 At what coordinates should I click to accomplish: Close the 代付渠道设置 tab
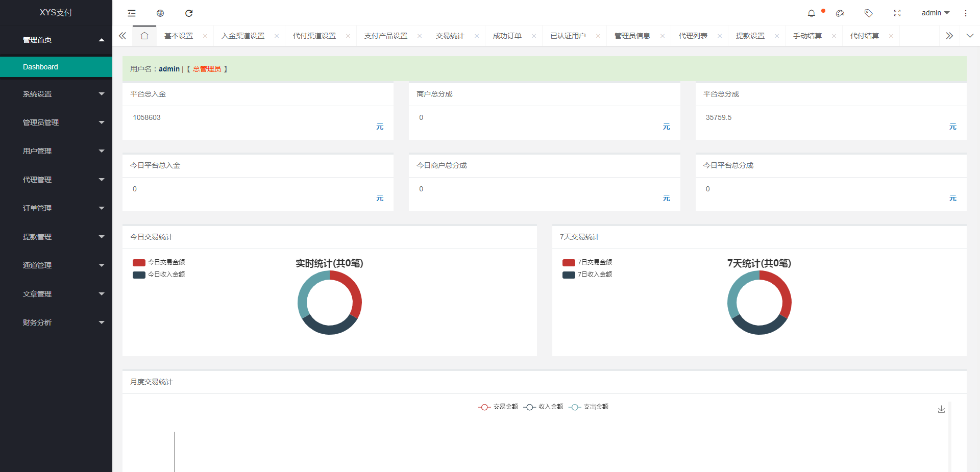348,36
